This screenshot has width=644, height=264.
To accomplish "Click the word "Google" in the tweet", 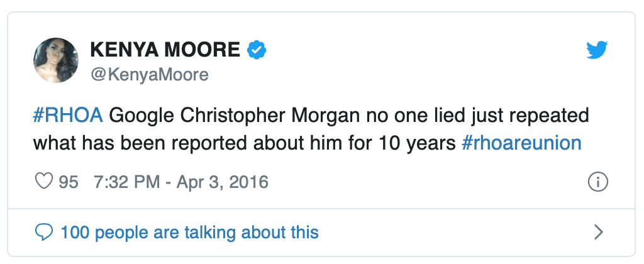I will tap(145, 116).
